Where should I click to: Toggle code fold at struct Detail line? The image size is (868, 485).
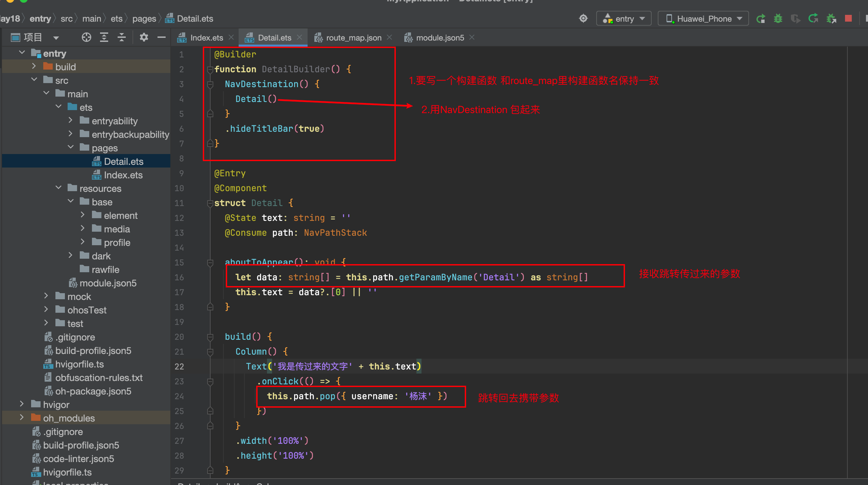(210, 203)
